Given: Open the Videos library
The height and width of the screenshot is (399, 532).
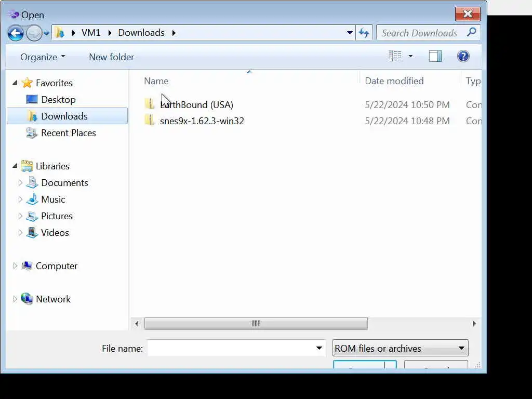Looking at the screenshot, I should pos(47,232).
